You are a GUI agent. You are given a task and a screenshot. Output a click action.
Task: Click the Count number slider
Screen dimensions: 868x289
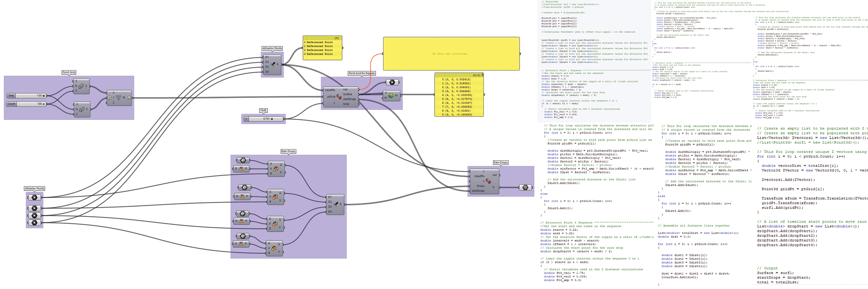26,104
